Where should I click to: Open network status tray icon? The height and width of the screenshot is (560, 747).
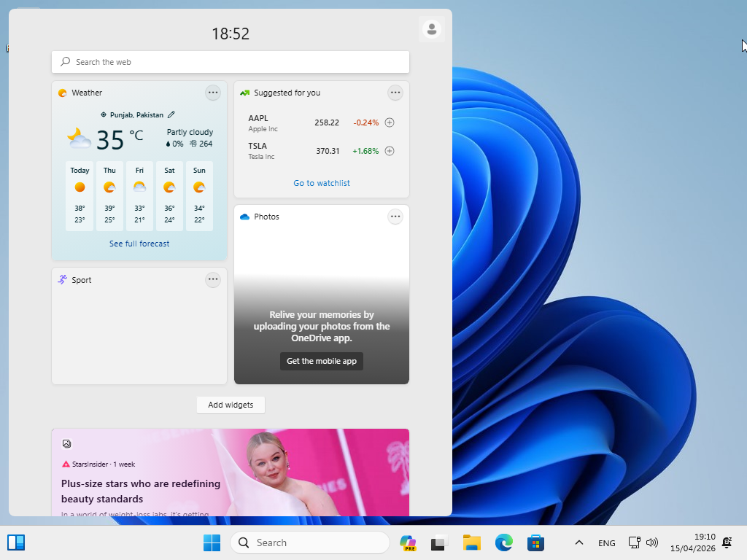pos(634,542)
